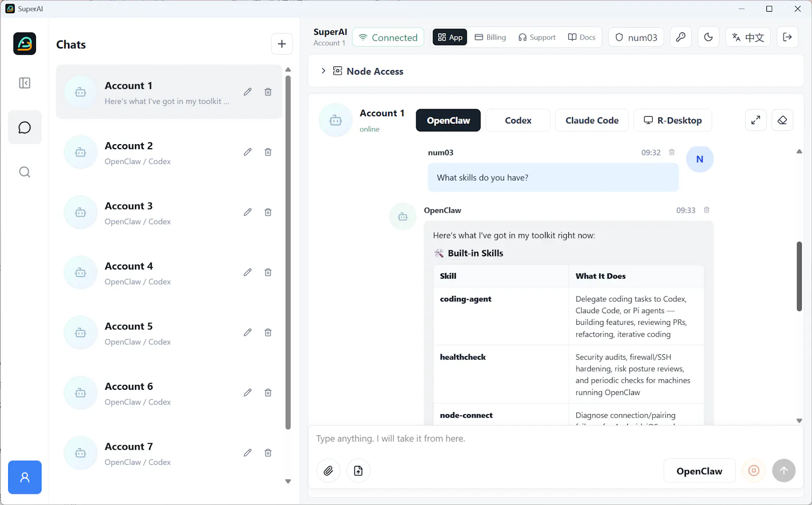Image resolution: width=812 pixels, height=505 pixels.
Task: Click the 'What skills do you have?' message
Action: pos(553,178)
